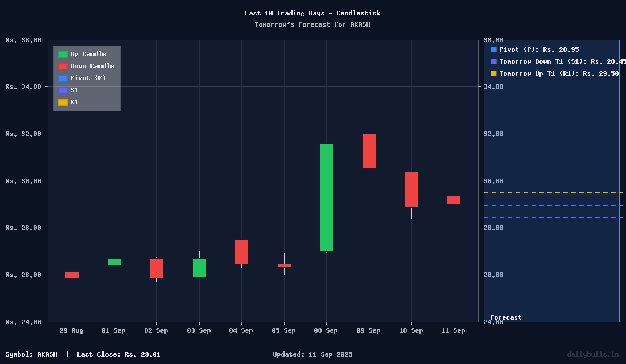Click the 'R1' legend label

tap(74, 102)
